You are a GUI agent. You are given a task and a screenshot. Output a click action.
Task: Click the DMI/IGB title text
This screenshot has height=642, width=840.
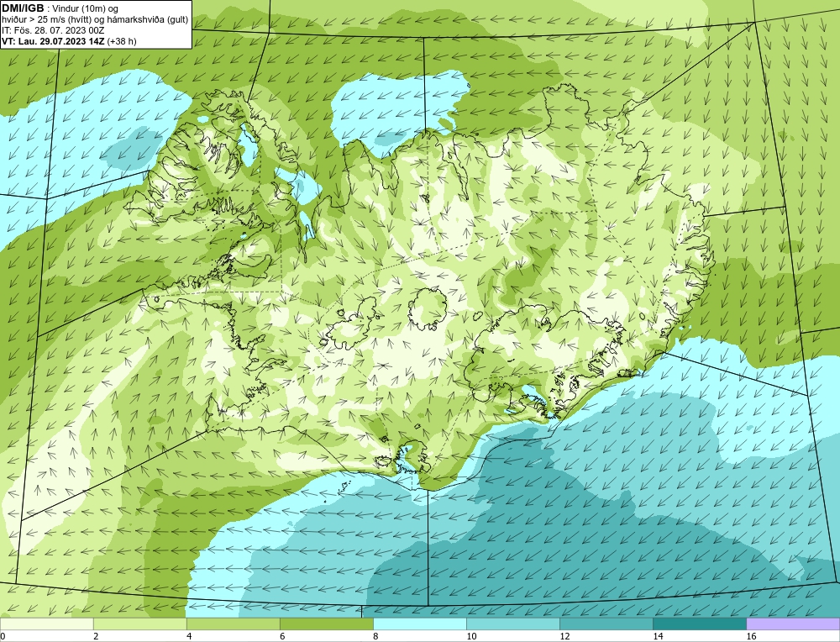23,8
